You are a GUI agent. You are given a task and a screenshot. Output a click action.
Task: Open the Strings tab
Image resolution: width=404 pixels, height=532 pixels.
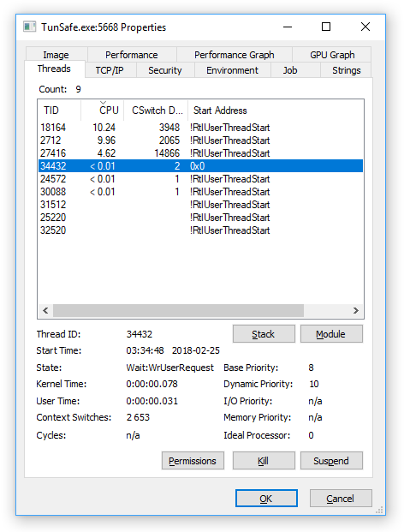coord(346,70)
